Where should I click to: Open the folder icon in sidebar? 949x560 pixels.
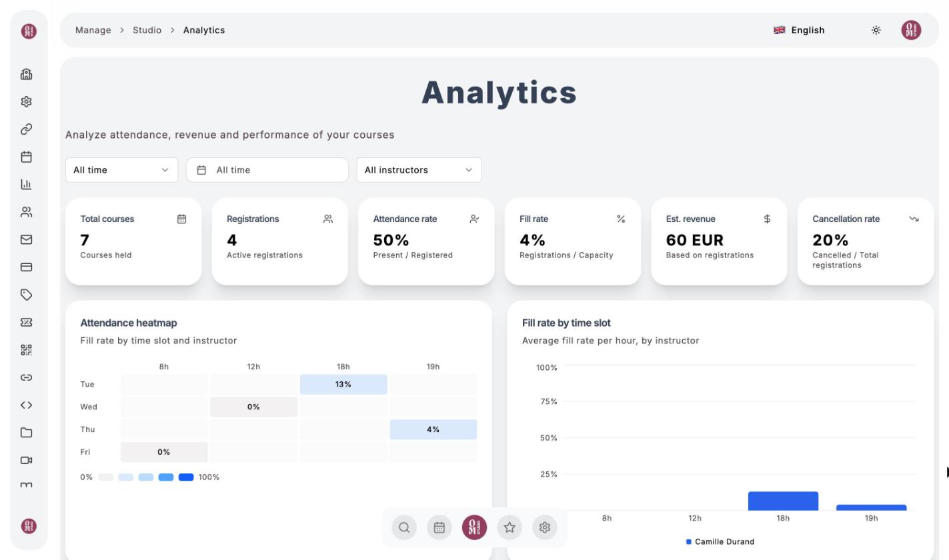[x=26, y=433]
